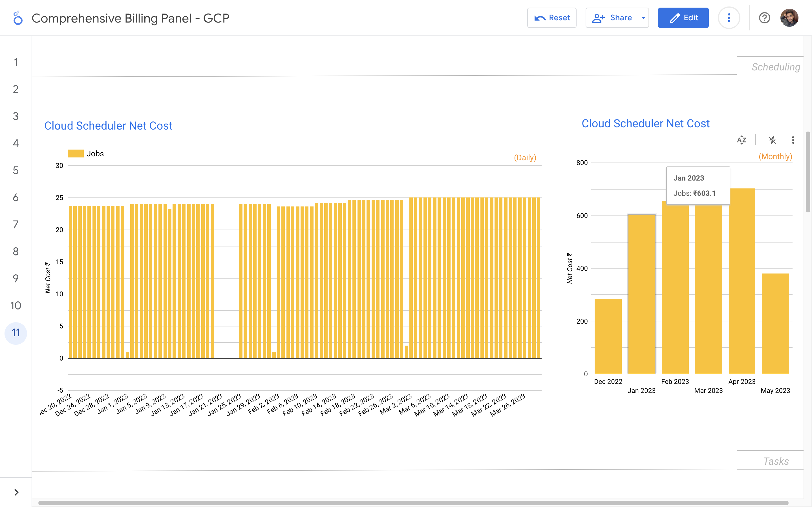Select the May 2023 monthly bar

775,323
